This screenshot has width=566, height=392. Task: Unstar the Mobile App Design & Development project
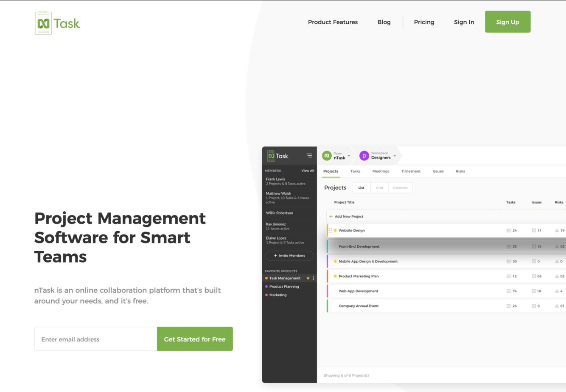pos(335,261)
